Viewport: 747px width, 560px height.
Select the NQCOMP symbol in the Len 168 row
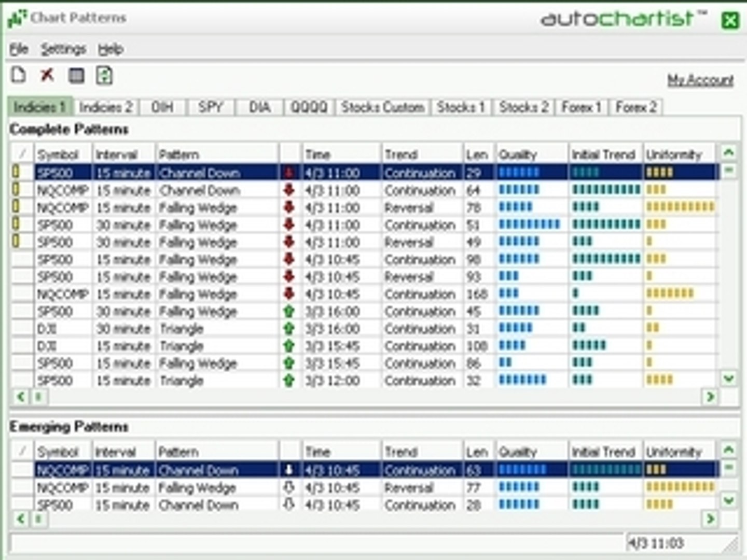tap(62, 294)
